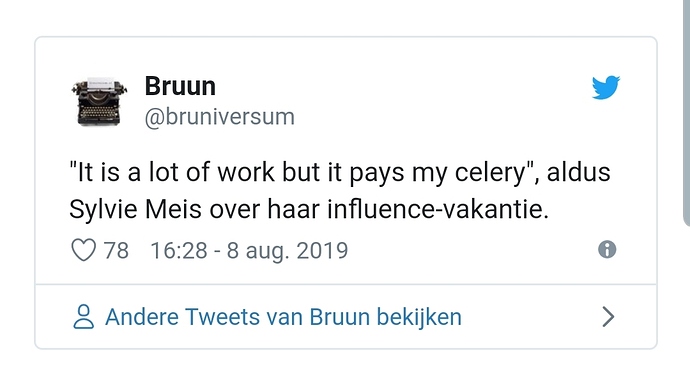Click the right chevron arrow
The height and width of the screenshot is (383, 690).
(608, 317)
